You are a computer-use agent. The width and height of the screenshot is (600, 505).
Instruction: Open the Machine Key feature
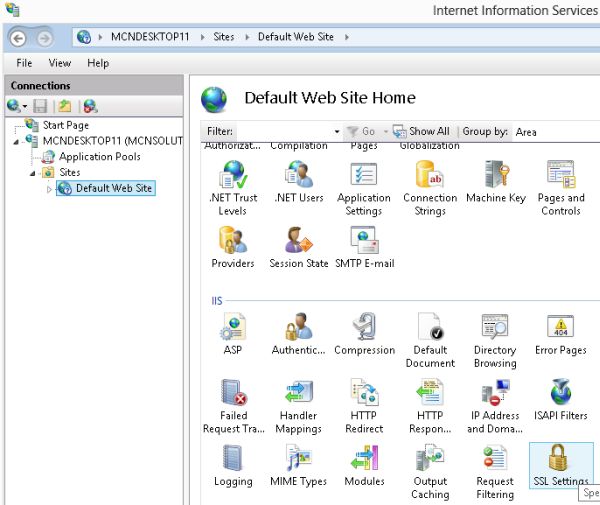[x=496, y=181]
